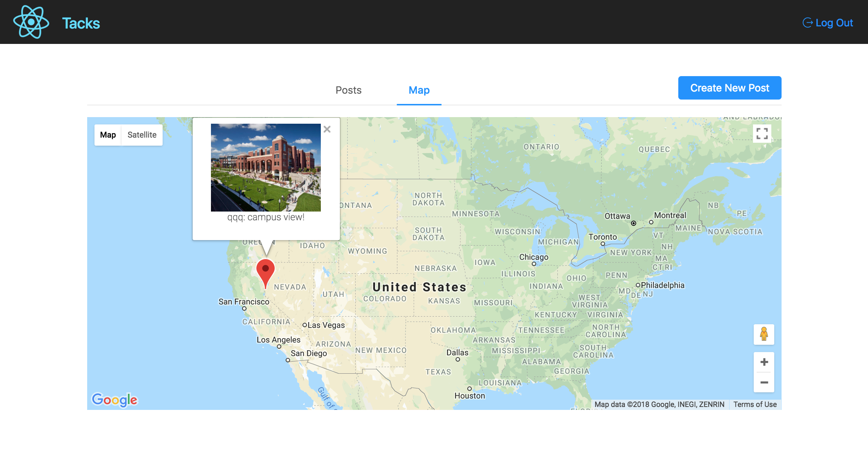The height and width of the screenshot is (467, 868).
Task: Click the Create New Post button
Action: 730,88
